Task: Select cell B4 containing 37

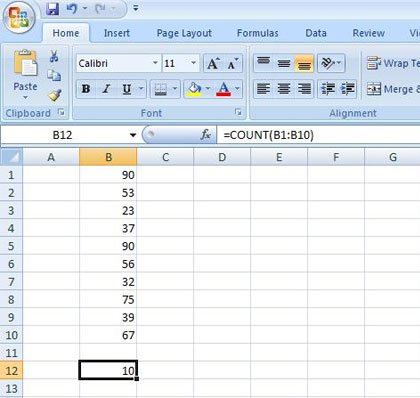Action: coord(108,228)
